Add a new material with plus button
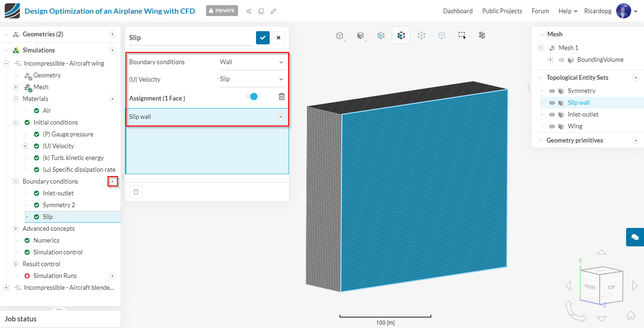 (x=112, y=99)
